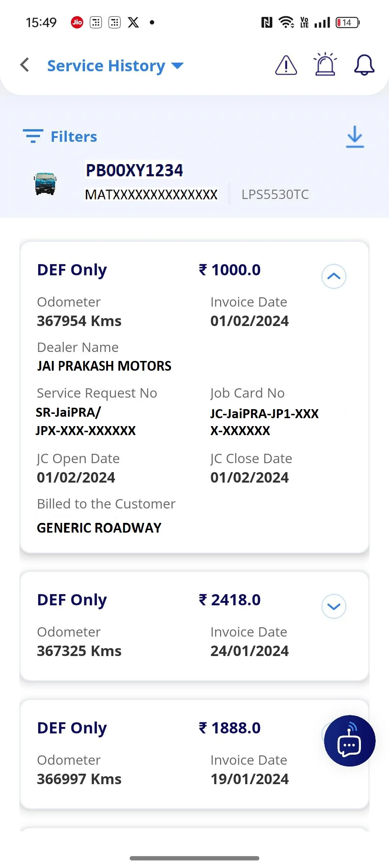Tap the back arrow to go back
This screenshot has height=868, width=389.
click(24, 65)
